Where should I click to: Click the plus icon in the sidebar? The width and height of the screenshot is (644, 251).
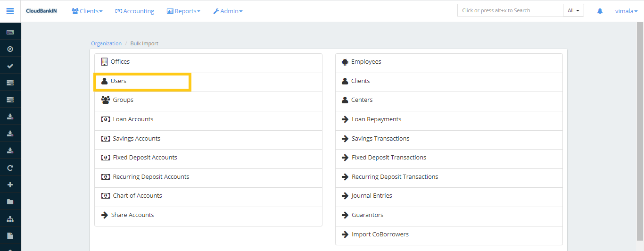(10, 185)
